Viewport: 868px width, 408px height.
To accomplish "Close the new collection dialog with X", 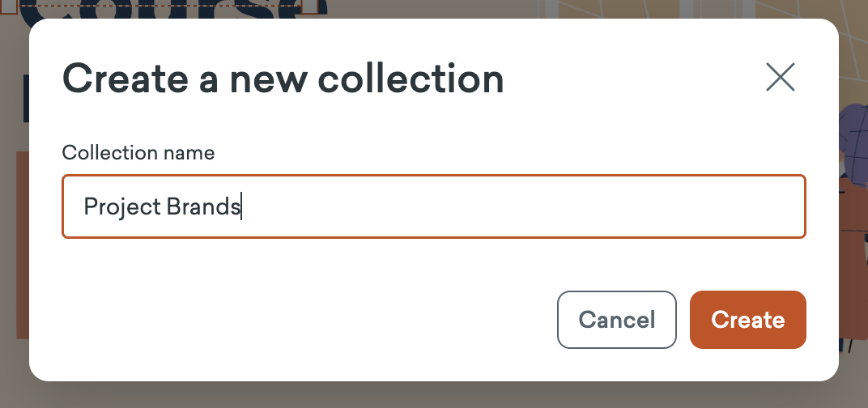I will [781, 77].
